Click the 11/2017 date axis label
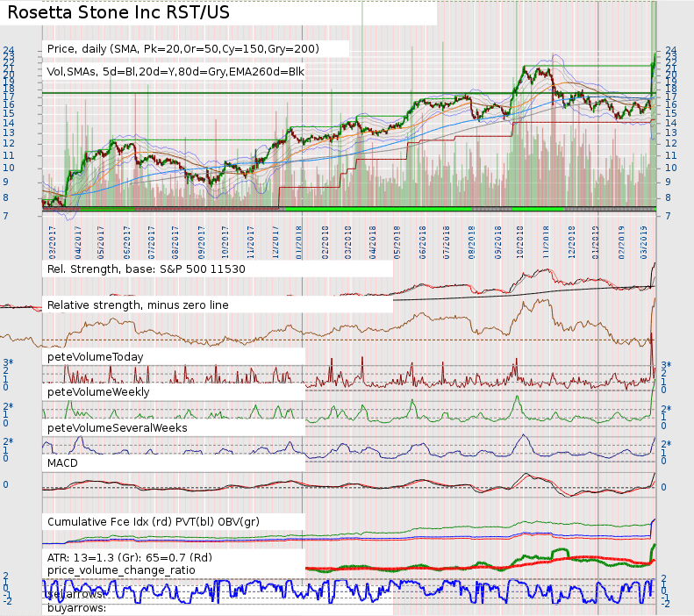This screenshot has width=694, height=616. (x=251, y=243)
